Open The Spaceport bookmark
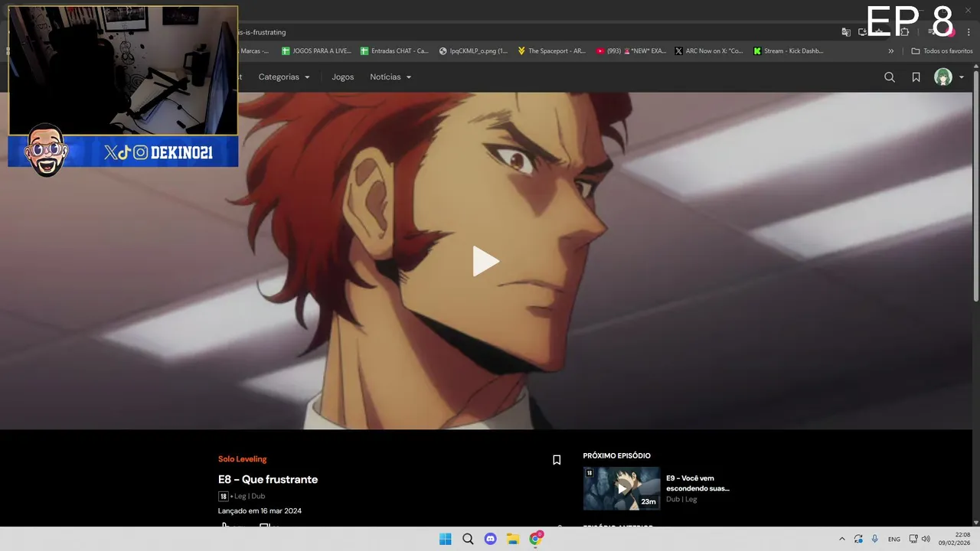Image resolution: width=980 pixels, height=551 pixels. click(551, 51)
